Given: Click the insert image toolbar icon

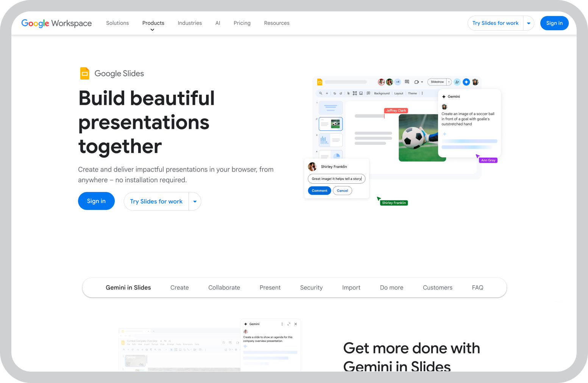Looking at the screenshot, I should (361, 93).
